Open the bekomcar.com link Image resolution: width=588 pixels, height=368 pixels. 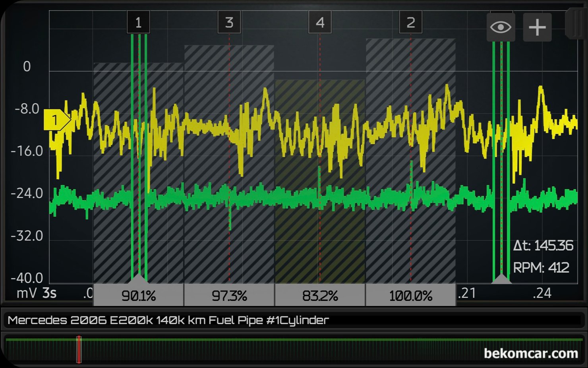(x=530, y=353)
